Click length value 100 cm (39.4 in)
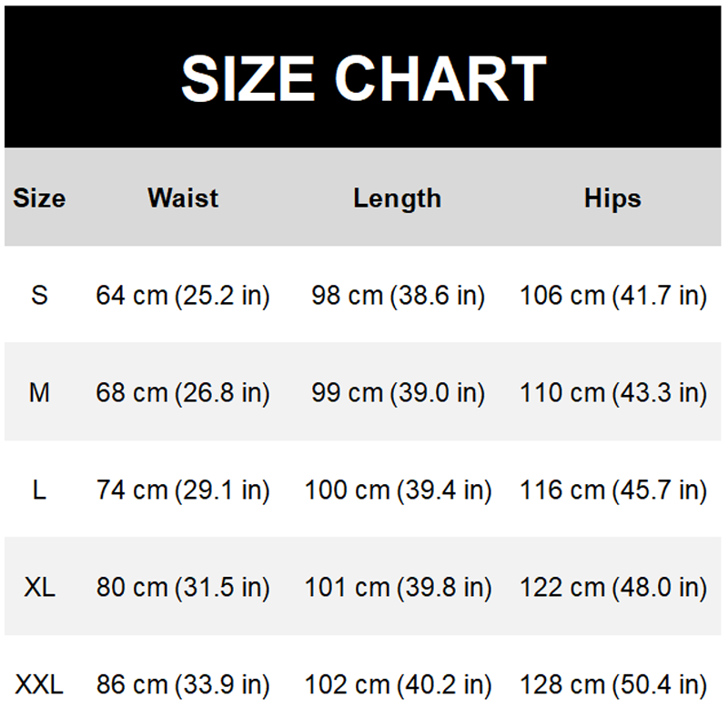728x728 pixels. pos(398,490)
